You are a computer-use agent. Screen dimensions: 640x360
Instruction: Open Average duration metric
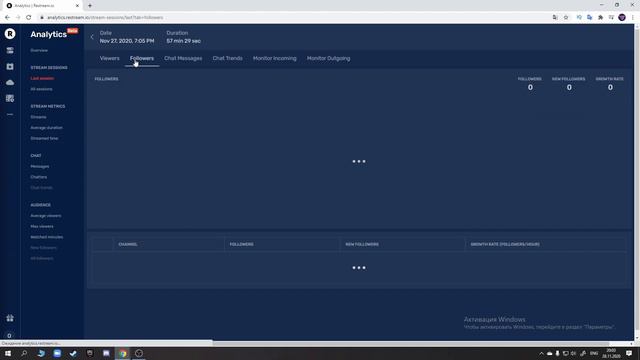pyautogui.click(x=47, y=128)
